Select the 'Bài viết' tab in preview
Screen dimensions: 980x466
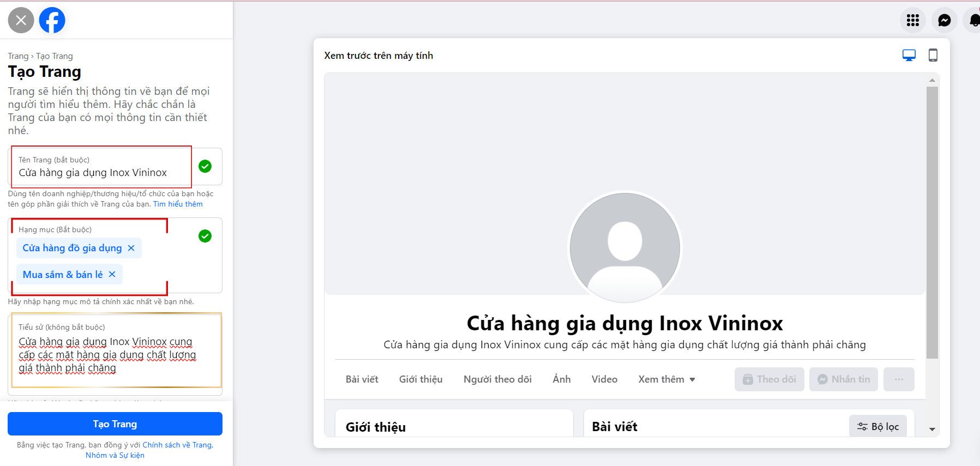[362, 379]
